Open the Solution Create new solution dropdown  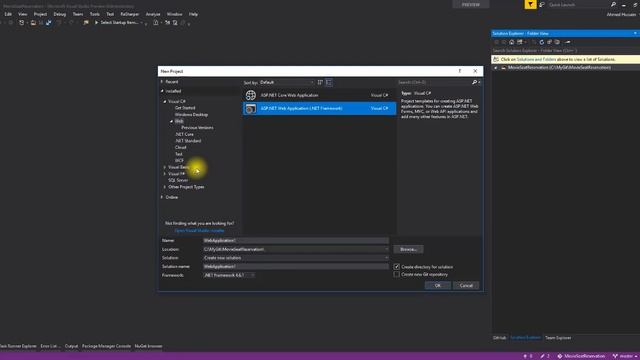386,258
